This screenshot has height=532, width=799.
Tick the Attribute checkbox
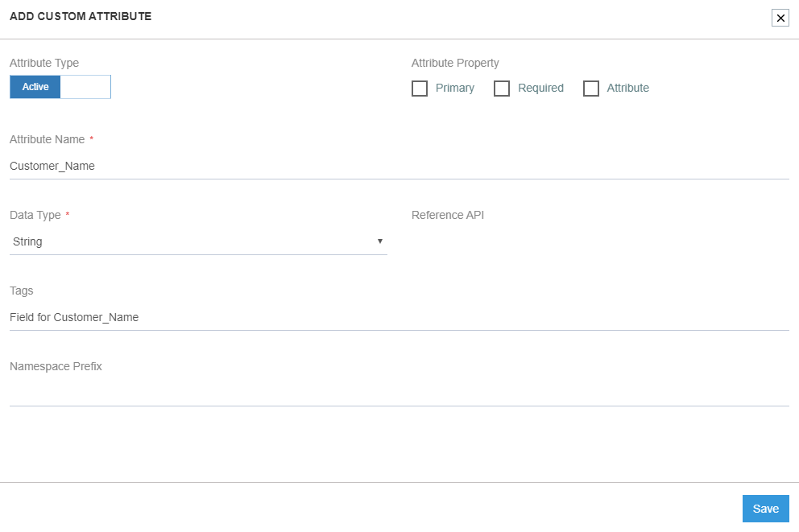591,89
